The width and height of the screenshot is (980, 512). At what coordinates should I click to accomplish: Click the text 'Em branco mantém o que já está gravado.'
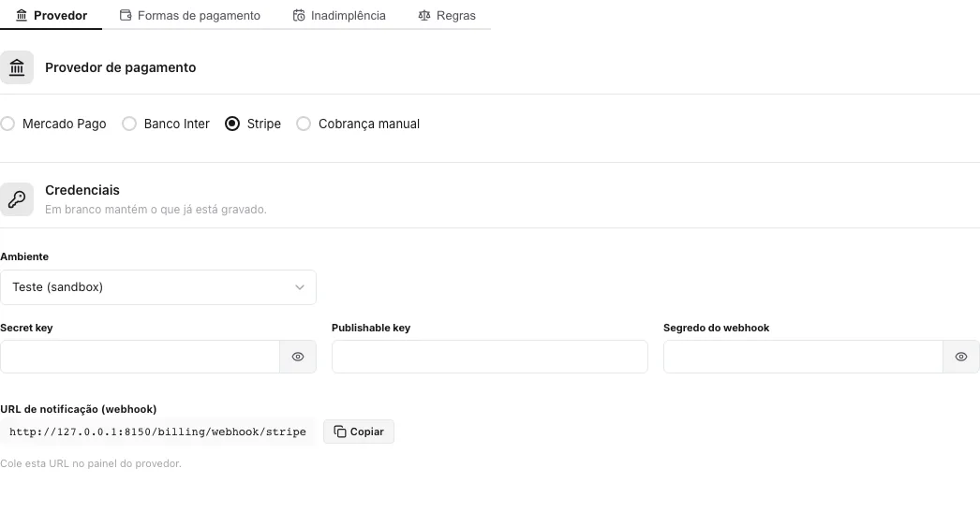[156, 209]
